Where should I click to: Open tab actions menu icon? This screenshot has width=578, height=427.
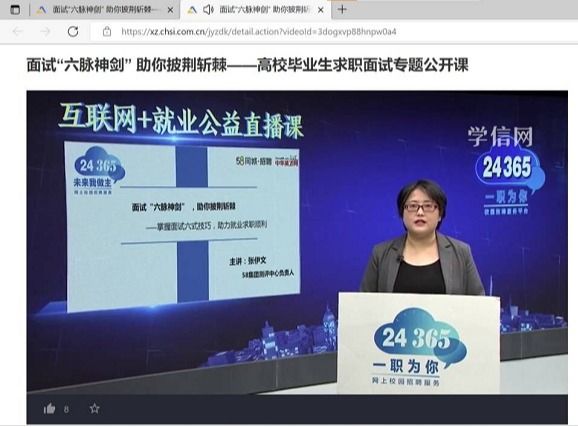coord(15,10)
